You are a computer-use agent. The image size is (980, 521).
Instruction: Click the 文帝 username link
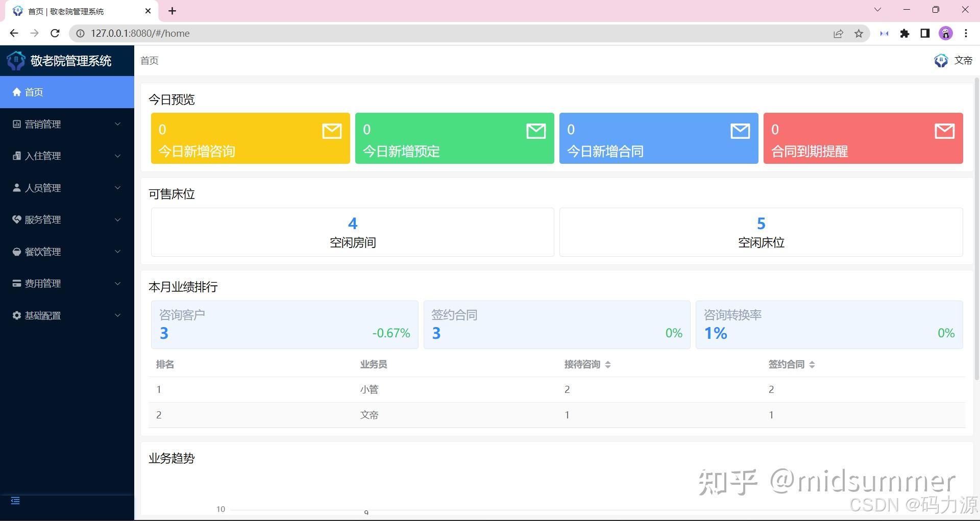click(x=963, y=60)
